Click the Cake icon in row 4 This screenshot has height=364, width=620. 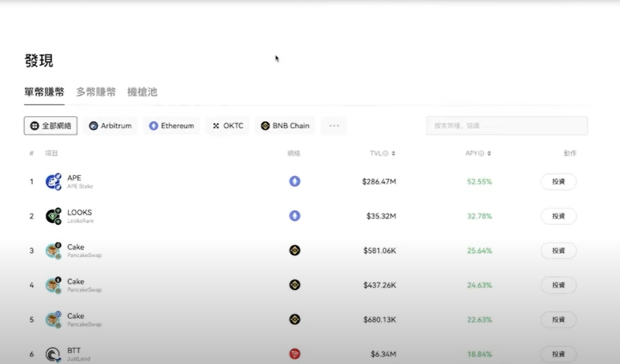[53, 285]
